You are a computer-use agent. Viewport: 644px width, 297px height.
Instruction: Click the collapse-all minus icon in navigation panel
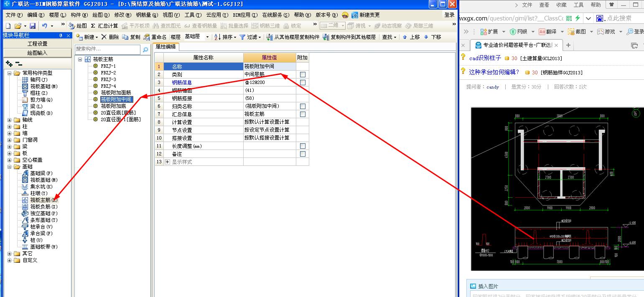18,63
